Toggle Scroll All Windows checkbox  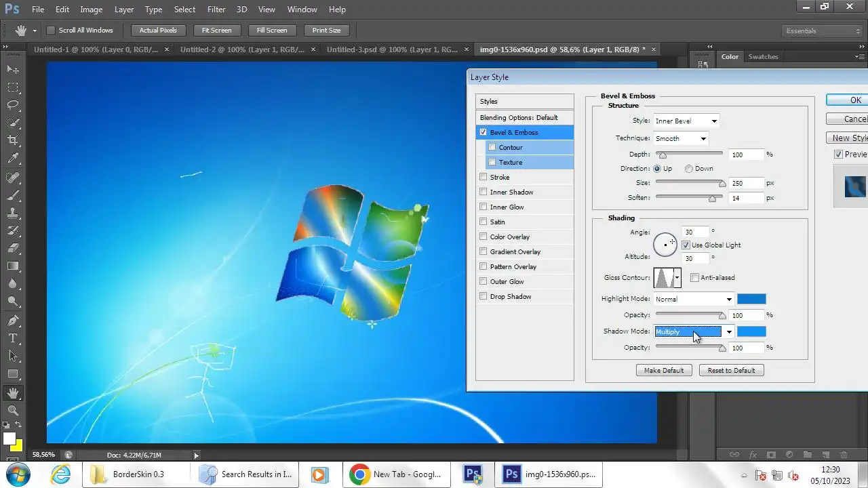[50, 30]
